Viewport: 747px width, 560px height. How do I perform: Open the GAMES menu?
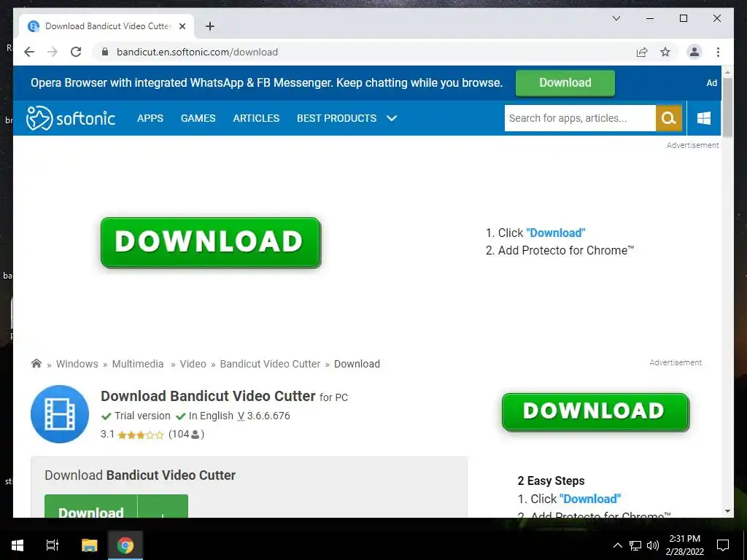click(198, 118)
